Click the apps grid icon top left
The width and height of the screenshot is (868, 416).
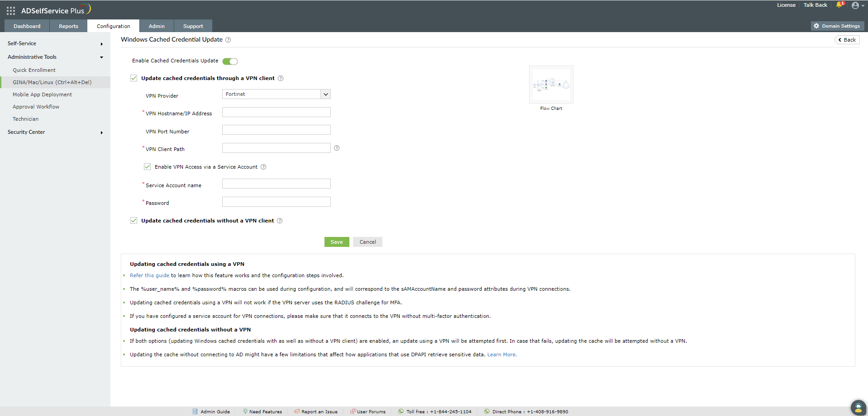10,10
